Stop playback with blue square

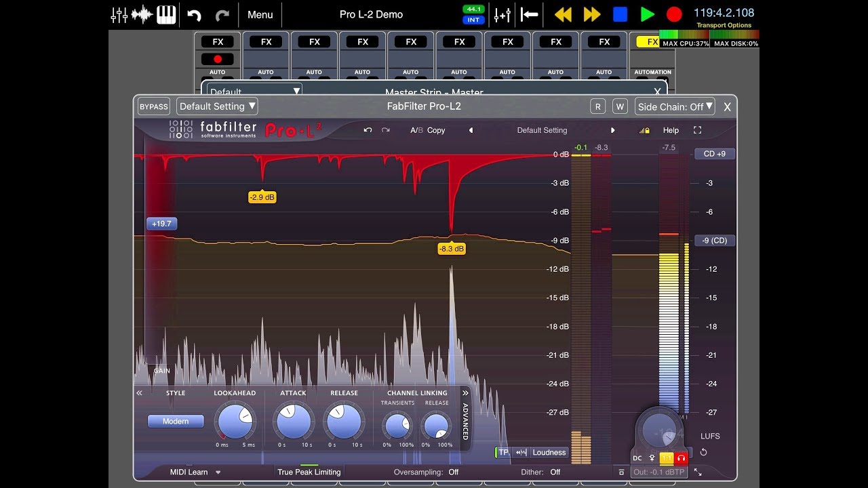pyautogui.click(x=620, y=14)
